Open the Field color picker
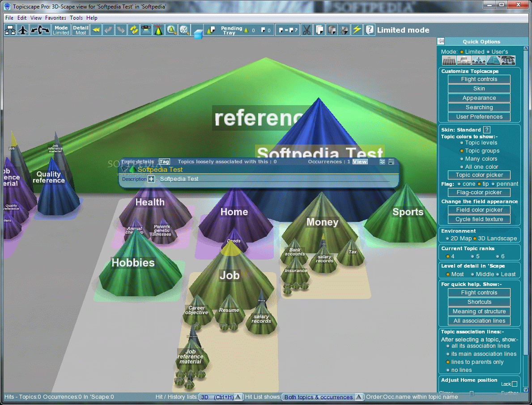532x405 pixels. tap(479, 210)
